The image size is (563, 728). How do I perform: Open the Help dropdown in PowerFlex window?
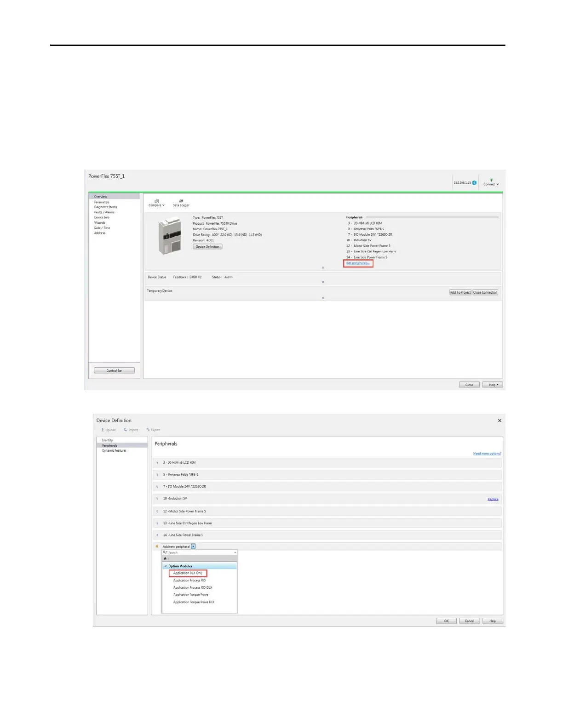tap(493, 385)
